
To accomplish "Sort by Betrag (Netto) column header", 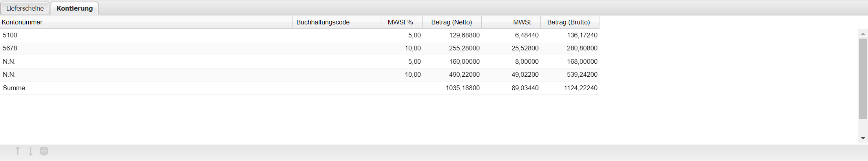I will [x=451, y=22].
